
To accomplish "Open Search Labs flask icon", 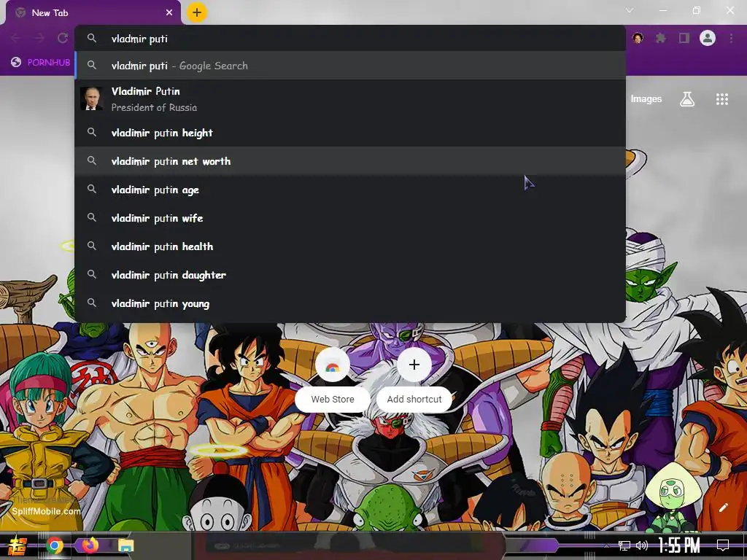I will point(687,99).
